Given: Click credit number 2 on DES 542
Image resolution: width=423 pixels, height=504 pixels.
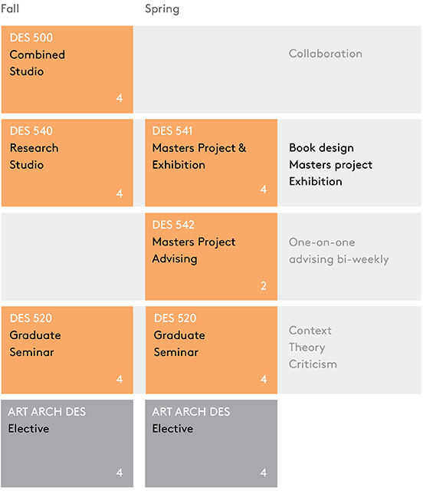Looking at the screenshot, I should [x=264, y=285].
